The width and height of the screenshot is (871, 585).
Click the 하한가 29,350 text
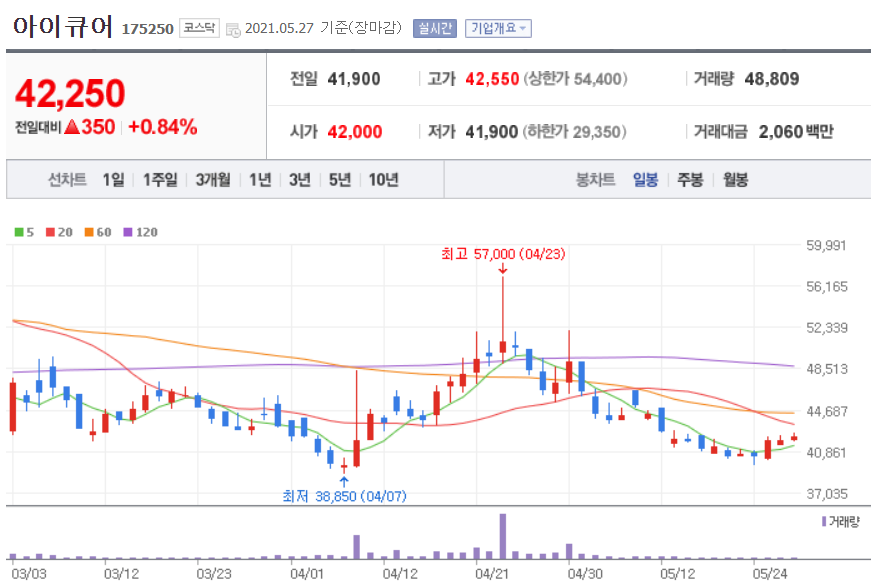pos(574,132)
